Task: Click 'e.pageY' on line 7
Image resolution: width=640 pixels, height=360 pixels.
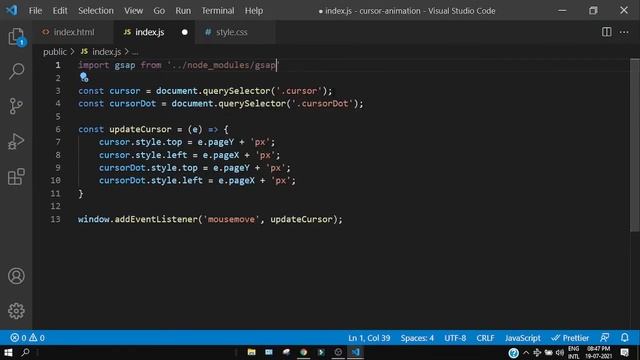Action: (216, 142)
